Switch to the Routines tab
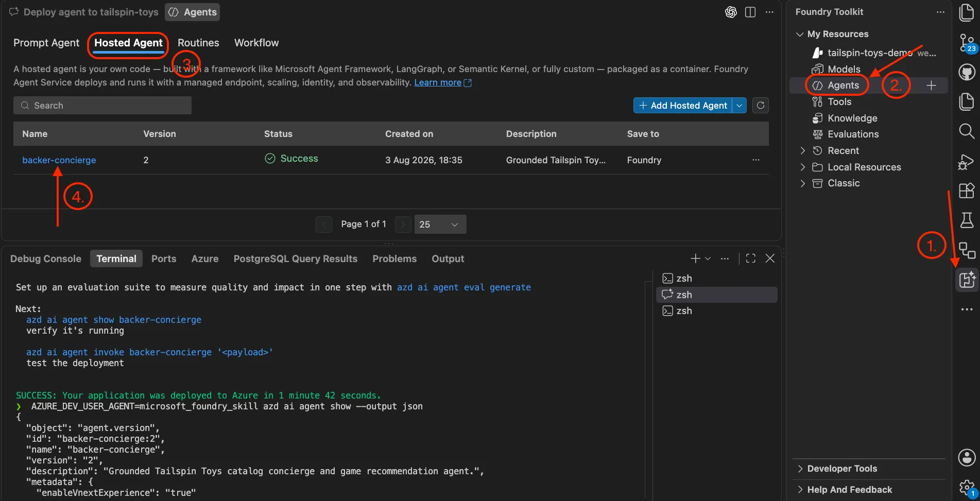 [x=198, y=43]
